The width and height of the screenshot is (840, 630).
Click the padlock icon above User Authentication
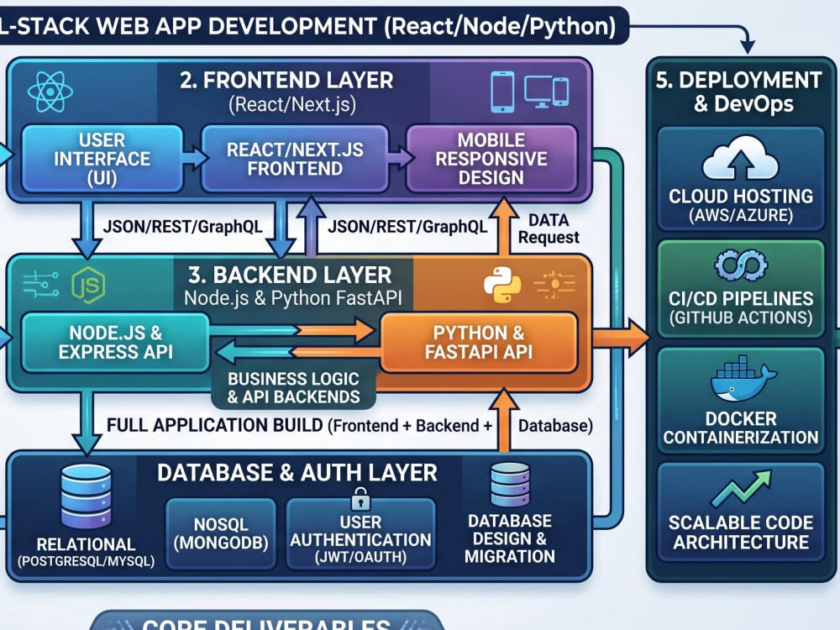pos(360,499)
